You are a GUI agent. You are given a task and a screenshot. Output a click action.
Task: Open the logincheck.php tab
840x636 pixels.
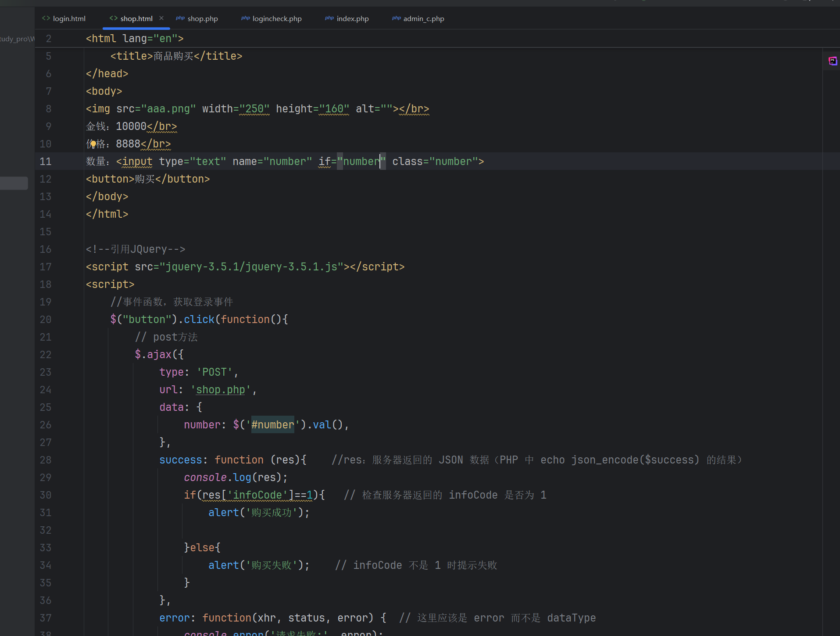[272, 18]
